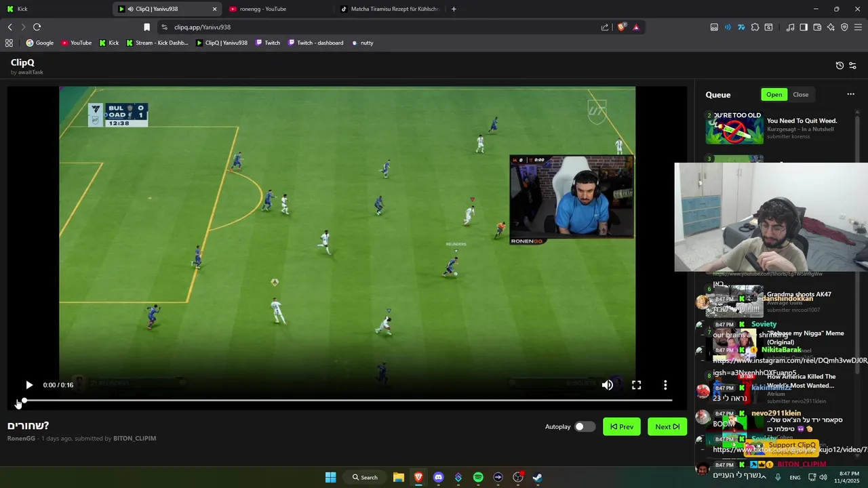Viewport: 868px width, 488px height.
Task: Click the ClipQ logo title
Action: coord(22,62)
